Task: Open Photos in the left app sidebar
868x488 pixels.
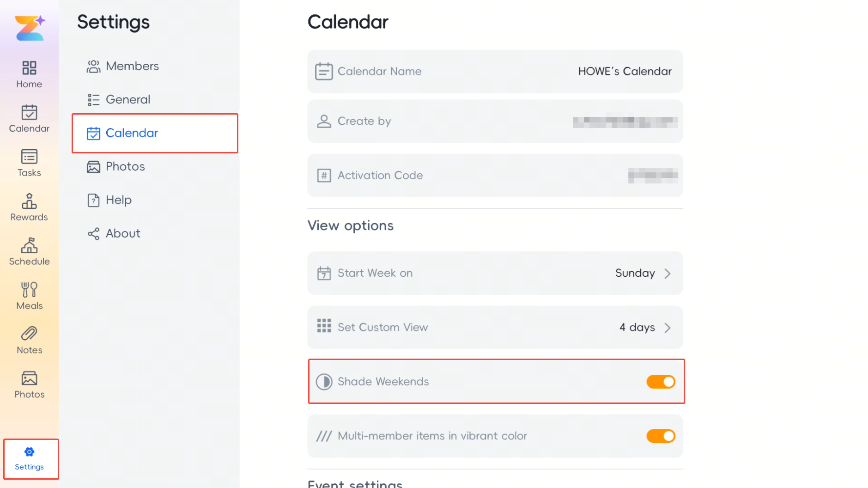Action: (x=29, y=385)
